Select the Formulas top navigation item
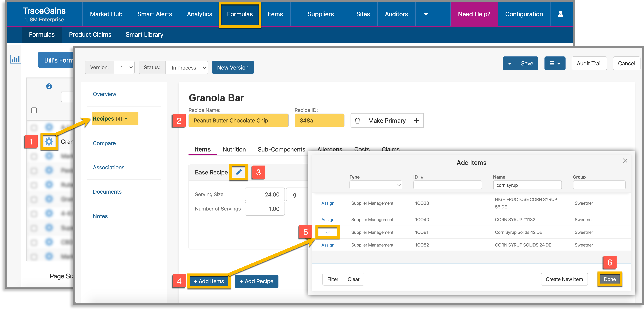The width and height of the screenshot is (644, 310). pos(240,14)
